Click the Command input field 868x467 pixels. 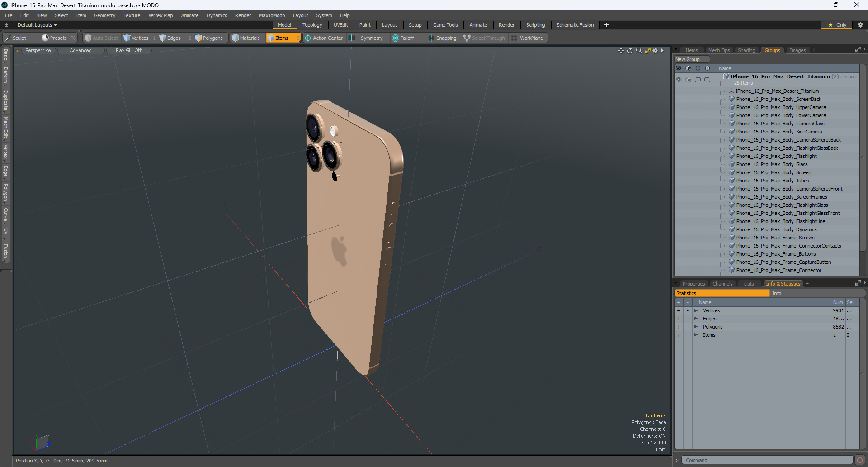click(767, 460)
